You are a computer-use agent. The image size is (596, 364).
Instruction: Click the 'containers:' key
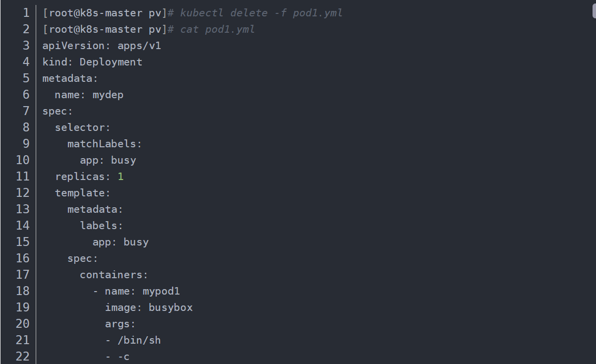coord(114,274)
